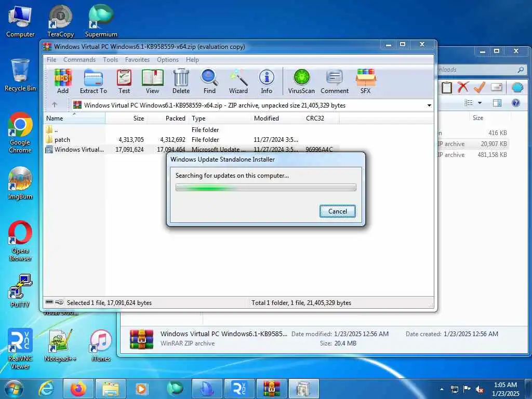Select the PuTTY desktop icon
This screenshot has width=532, height=399.
point(20,291)
